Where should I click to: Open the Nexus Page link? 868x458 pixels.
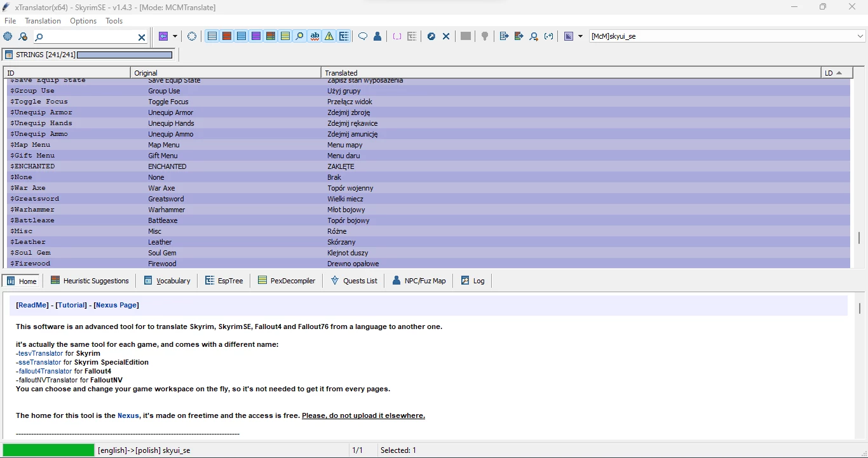coord(116,305)
